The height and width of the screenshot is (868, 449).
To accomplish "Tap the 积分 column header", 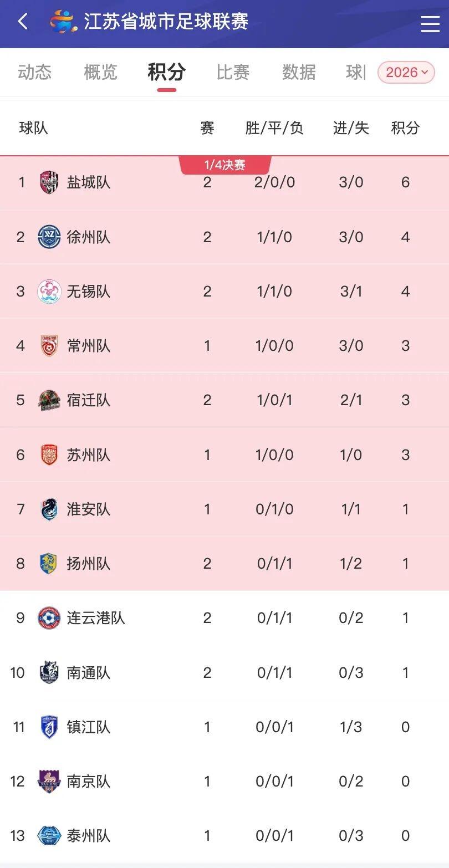I will 405,128.
